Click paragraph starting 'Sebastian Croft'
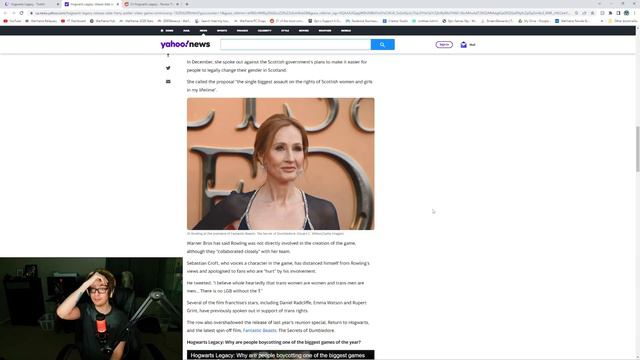640x360 pixels. click(x=278, y=267)
